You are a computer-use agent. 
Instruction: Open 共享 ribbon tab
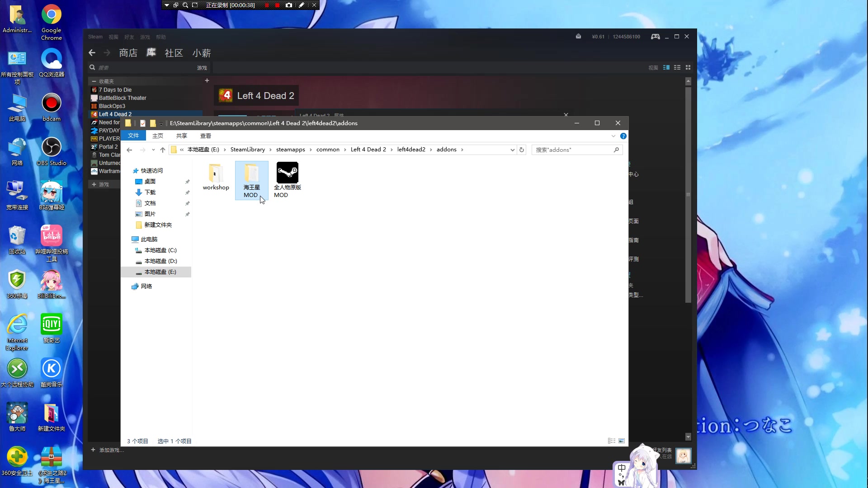click(x=182, y=136)
